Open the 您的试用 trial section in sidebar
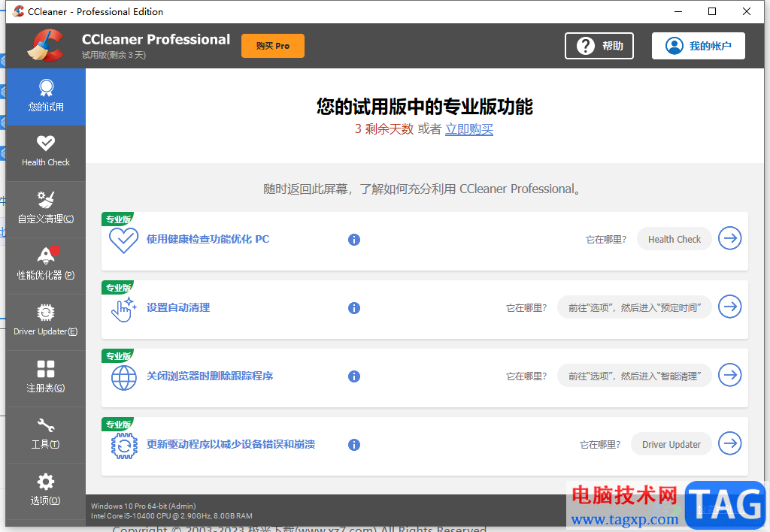770x532 pixels. coord(46,97)
